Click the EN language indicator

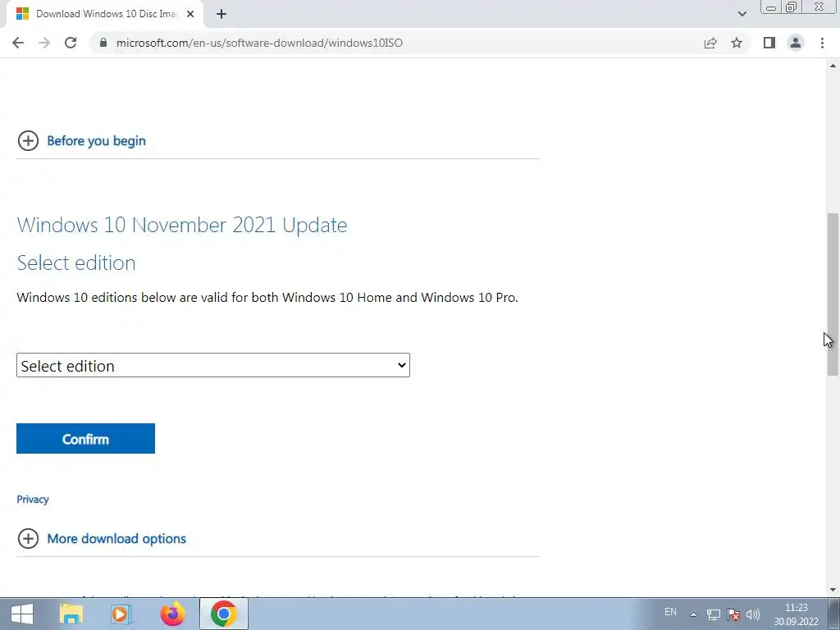click(670, 612)
